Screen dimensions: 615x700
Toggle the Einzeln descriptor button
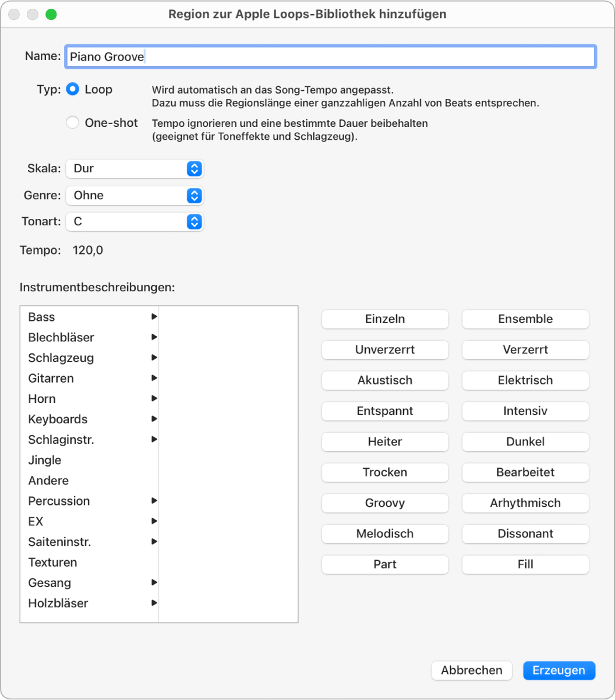tap(385, 319)
